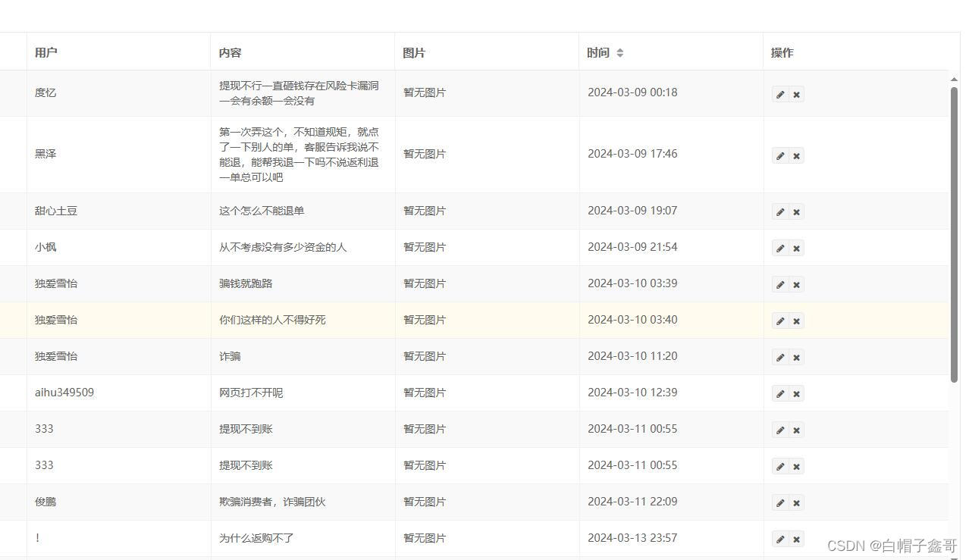
Task: Delete the message from user 黑泽
Action: (796, 156)
